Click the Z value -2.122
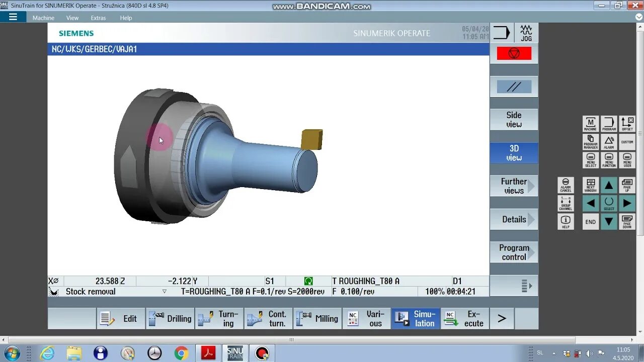The width and height of the screenshot is (644, 362). tap(180, 281)
